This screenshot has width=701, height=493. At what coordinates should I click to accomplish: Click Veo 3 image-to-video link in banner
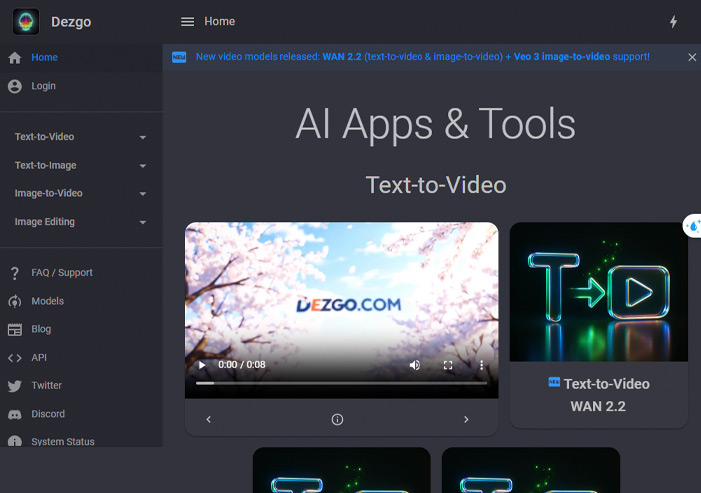[562, 57]
